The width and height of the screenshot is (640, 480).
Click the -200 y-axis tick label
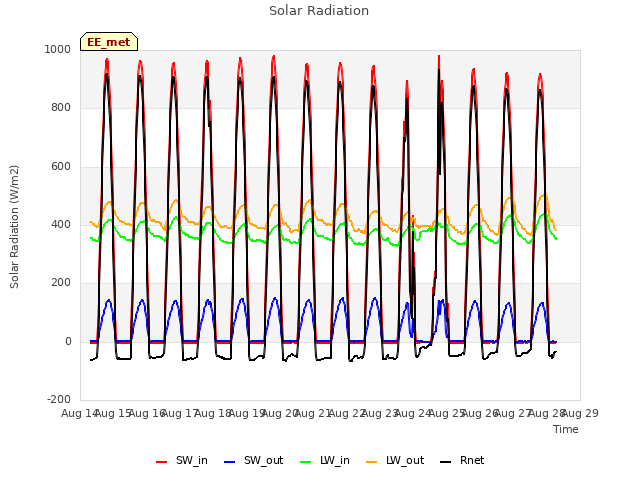pos(59,399)
